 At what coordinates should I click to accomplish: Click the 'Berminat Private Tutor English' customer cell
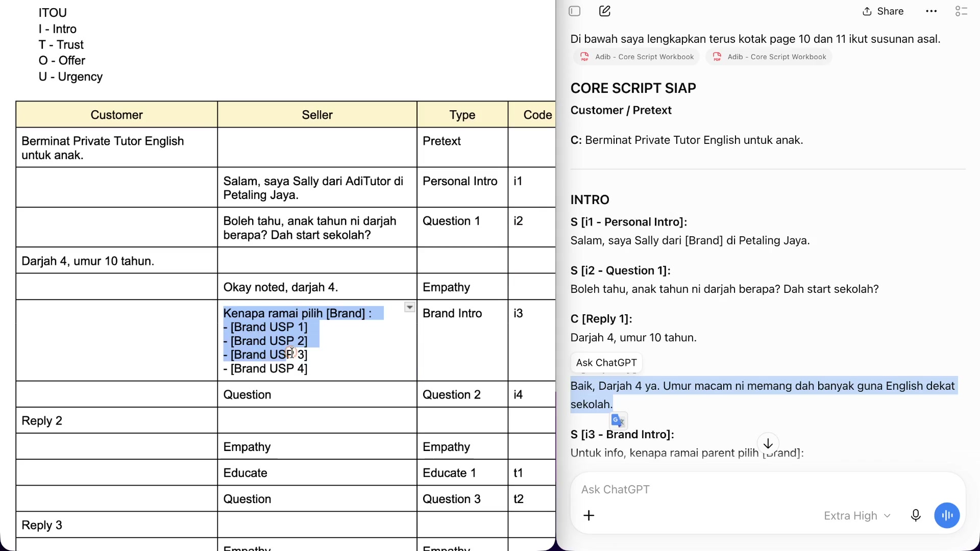click(x=117, y=148)
